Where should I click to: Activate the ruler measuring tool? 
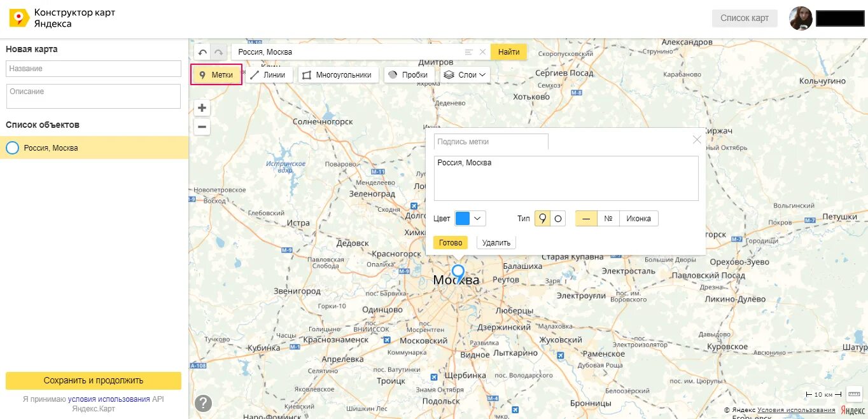854,394
